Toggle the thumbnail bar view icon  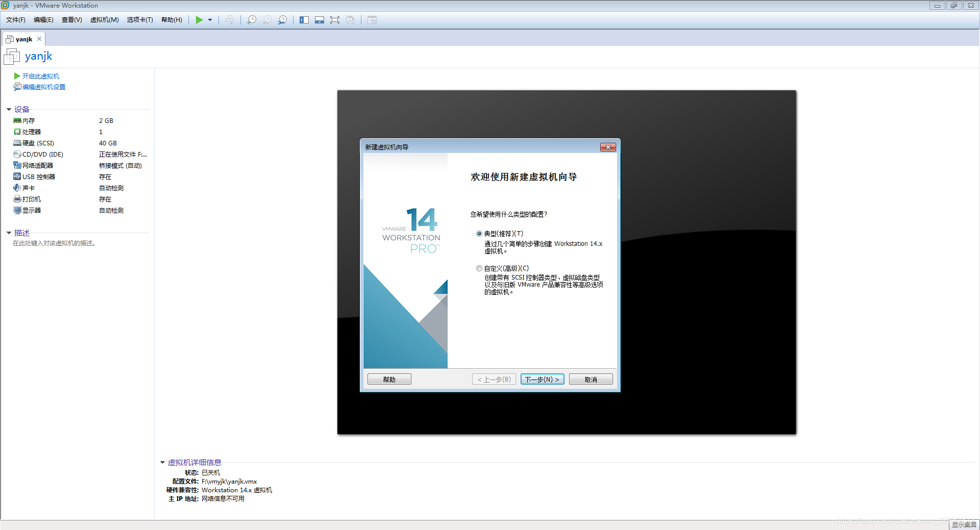(320, 20)
